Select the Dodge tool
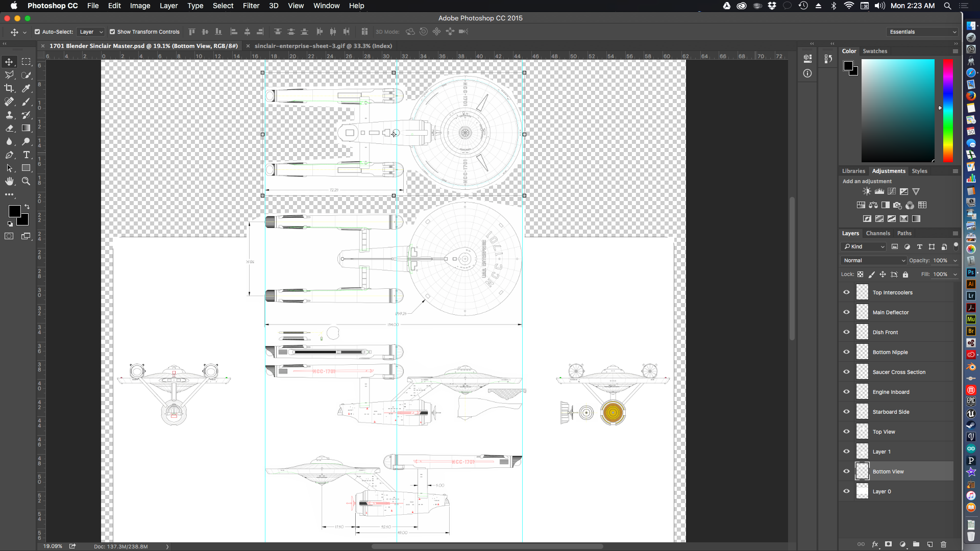 [26, 141]
